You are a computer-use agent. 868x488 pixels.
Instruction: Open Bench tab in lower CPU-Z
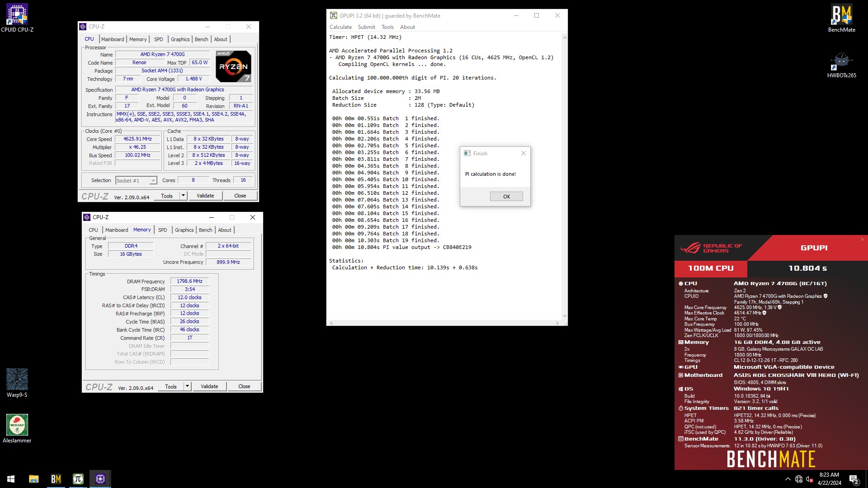[205, 230]
